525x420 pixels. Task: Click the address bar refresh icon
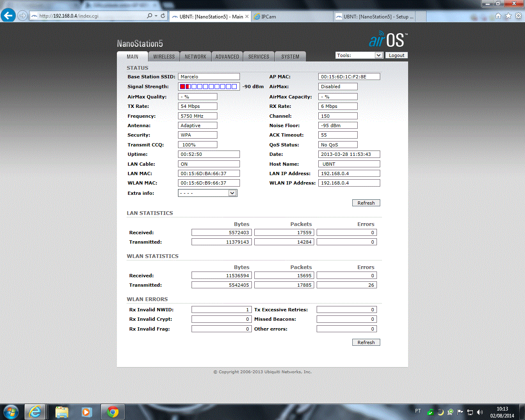click(x=163, y=16)
